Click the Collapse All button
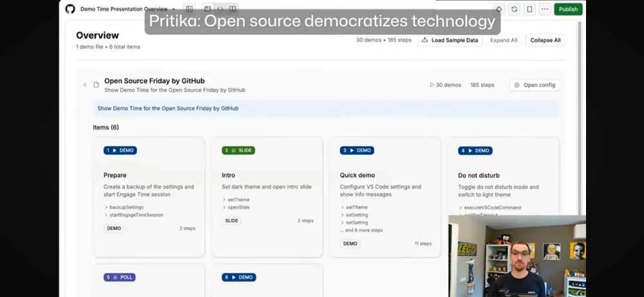644x297 pixels. point(545,40)
